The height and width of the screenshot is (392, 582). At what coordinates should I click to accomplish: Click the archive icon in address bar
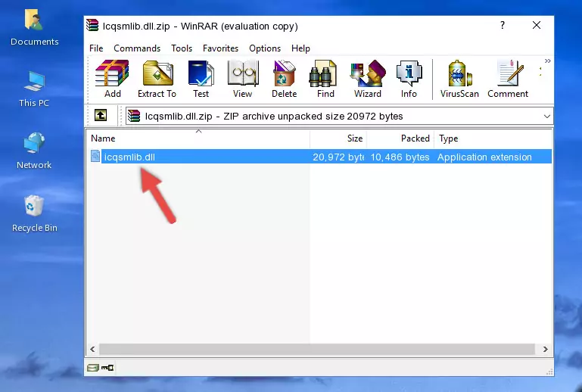pyautogui.click(x=134, y=117)
